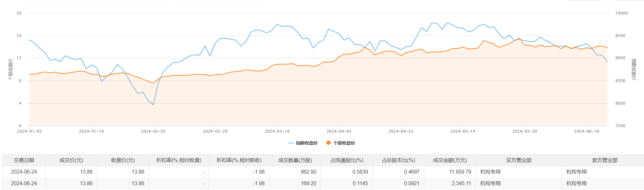Click the 买方营业部 column header

click(518, 160)
